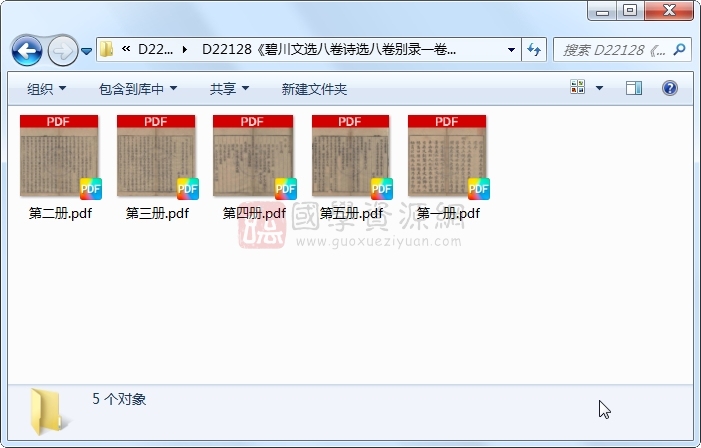The image size is (701, 448).
Task: Select the 第四册.pdf thumbnail
Action: pyautogui.click(x=253, y=156)
